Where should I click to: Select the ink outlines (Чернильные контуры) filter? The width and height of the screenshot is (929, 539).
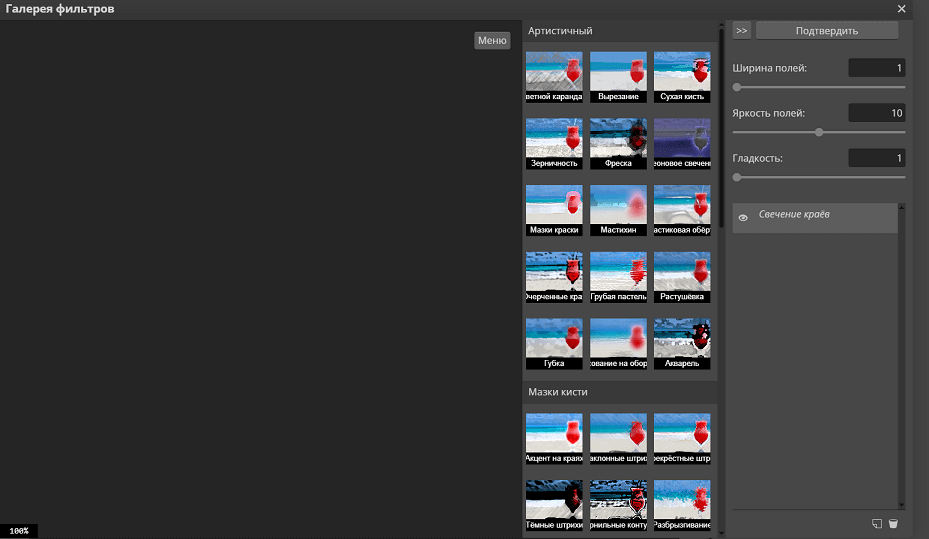coord(618,505)
